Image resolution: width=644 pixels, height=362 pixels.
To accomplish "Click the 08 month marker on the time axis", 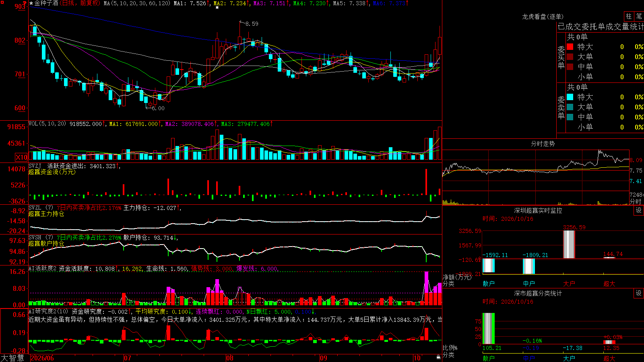I will click(230, 358).
